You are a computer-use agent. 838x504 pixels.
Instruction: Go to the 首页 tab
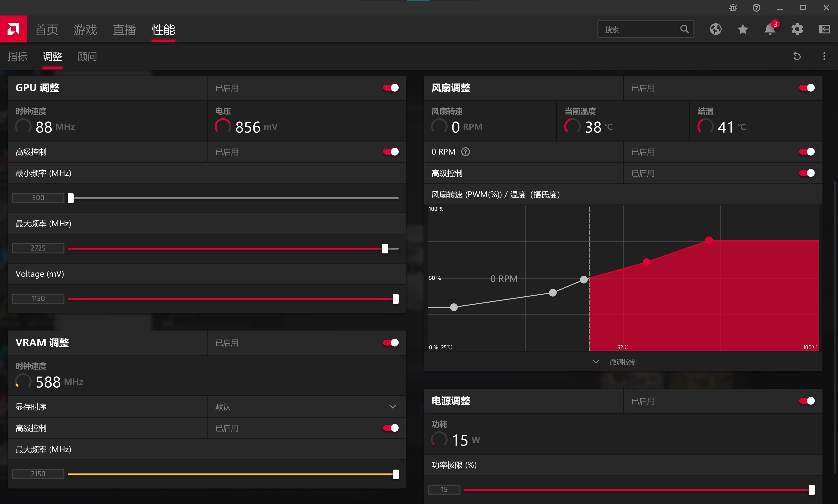point(47,30)
